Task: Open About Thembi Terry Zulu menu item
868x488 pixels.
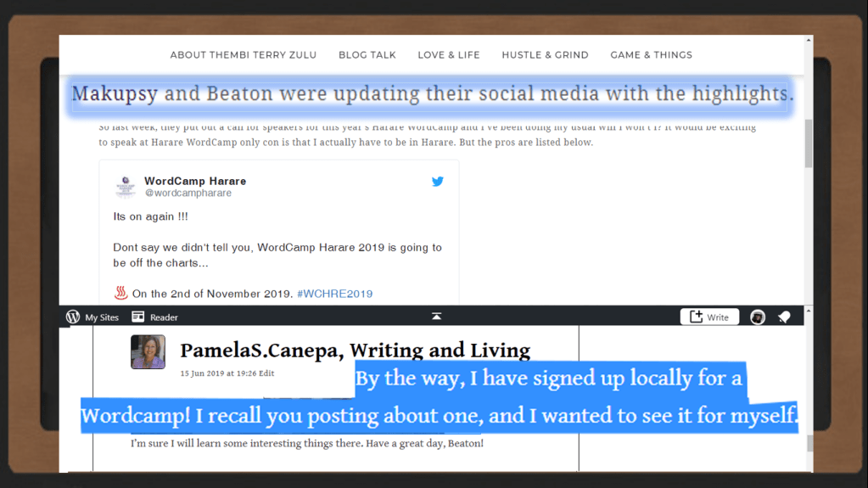Action: coord(243,55)
